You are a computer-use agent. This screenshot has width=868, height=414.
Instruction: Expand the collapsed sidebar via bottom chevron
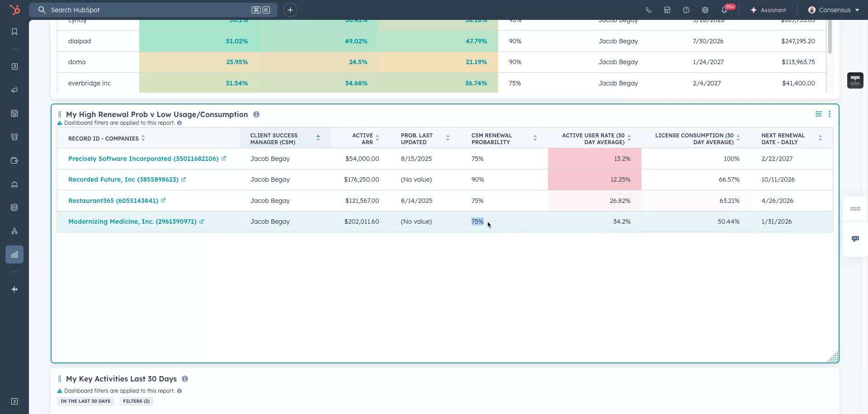tap(15, 401)
